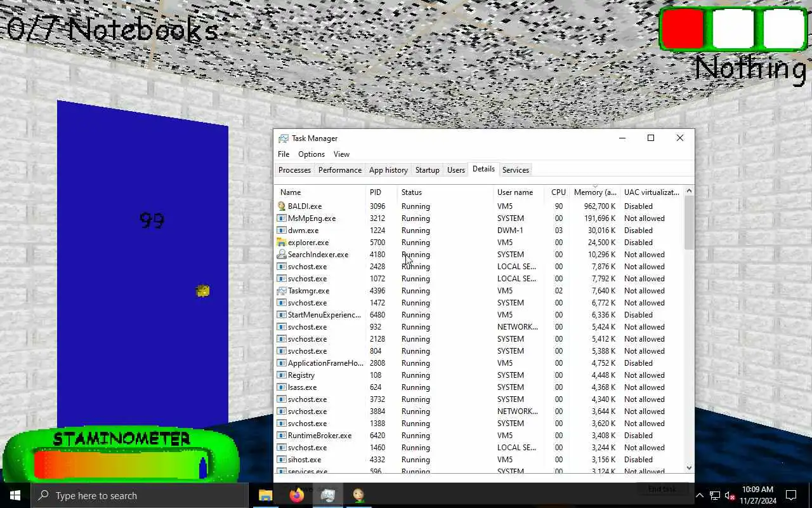Click the sihost.exe process icon
Viewport: 812px width, 508px height.
tap(282, 460)
